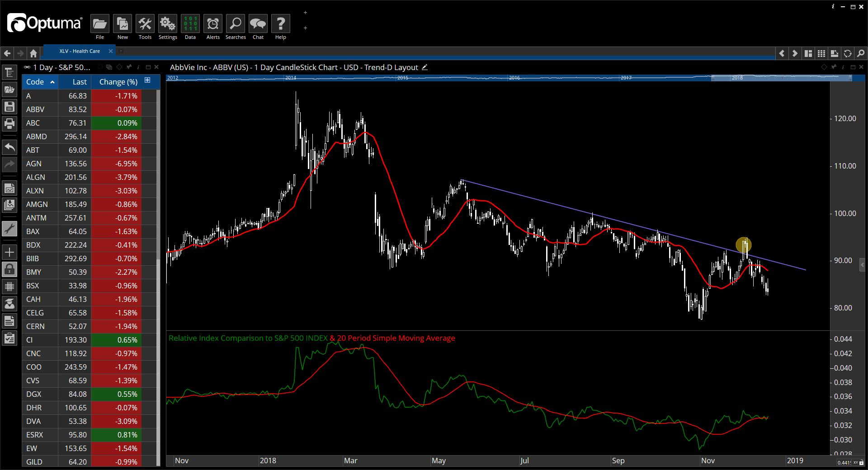Select the XLV - Health Care tab
This screenshot has width=868, height=470.
coord(80,51)
